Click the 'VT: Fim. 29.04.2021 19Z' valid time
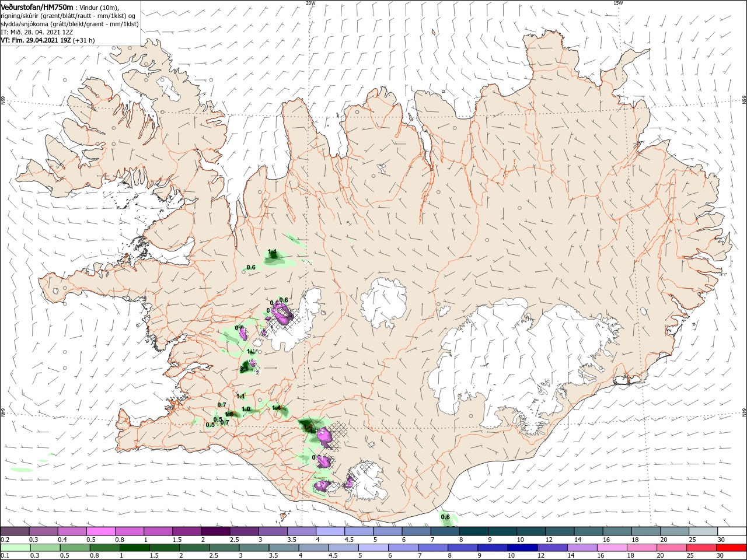Screen dimensions: 747x560 coord(36,40)
